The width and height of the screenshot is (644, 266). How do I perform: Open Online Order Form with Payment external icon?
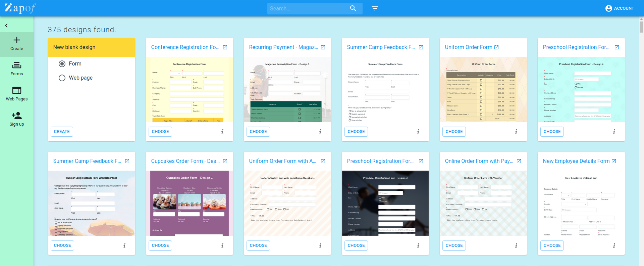click(x=519, y=161)
